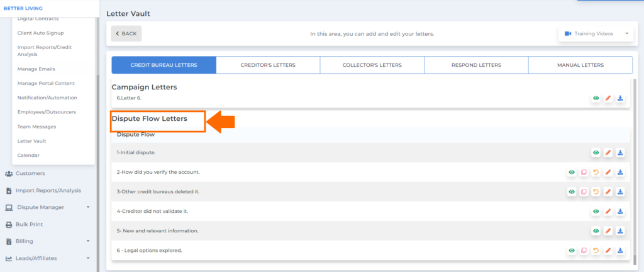Switch to Collector's Letters tab
Image resolution: width=644 pixels, height=272 pixels.
click(x=372, y=65)
